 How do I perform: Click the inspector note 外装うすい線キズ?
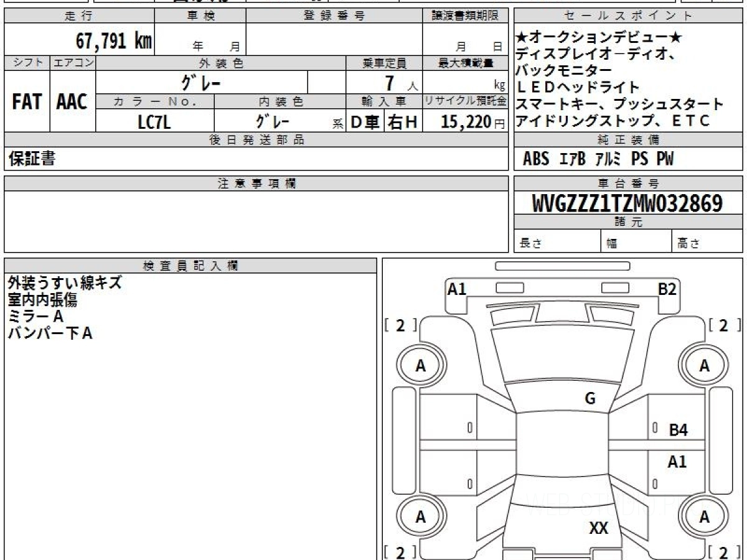pos(65,283)
